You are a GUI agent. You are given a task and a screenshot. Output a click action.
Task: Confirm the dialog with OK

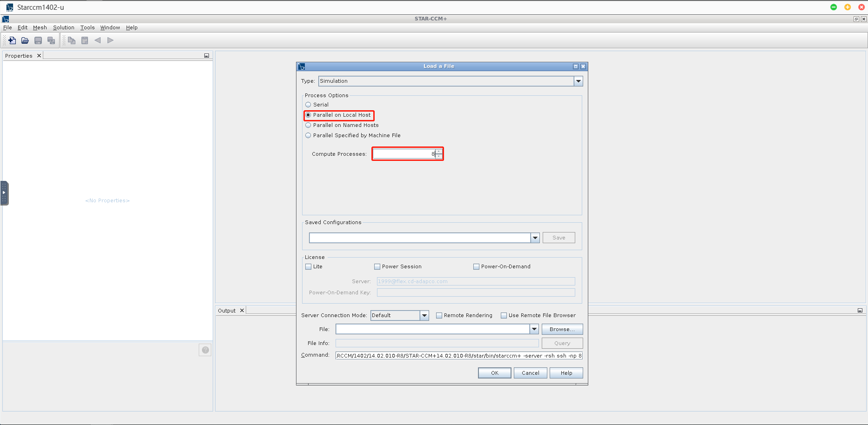[x=495, y=373]
